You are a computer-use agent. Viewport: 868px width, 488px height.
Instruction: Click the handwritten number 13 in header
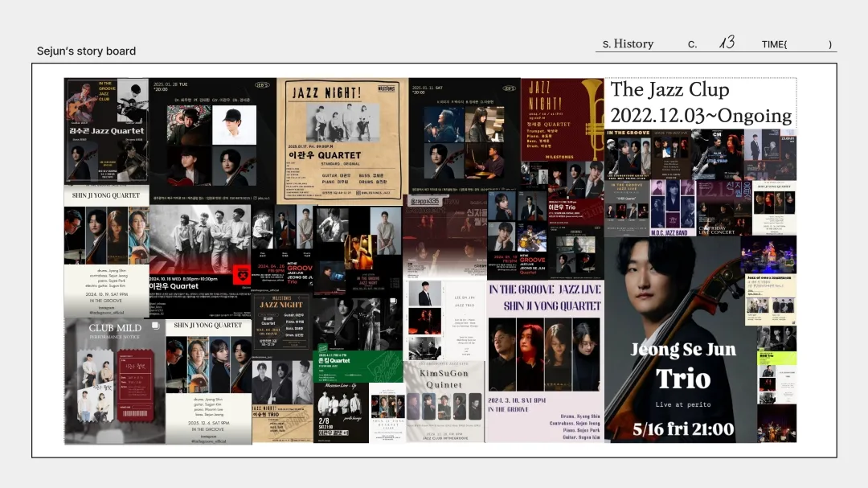tap(727, 42)
